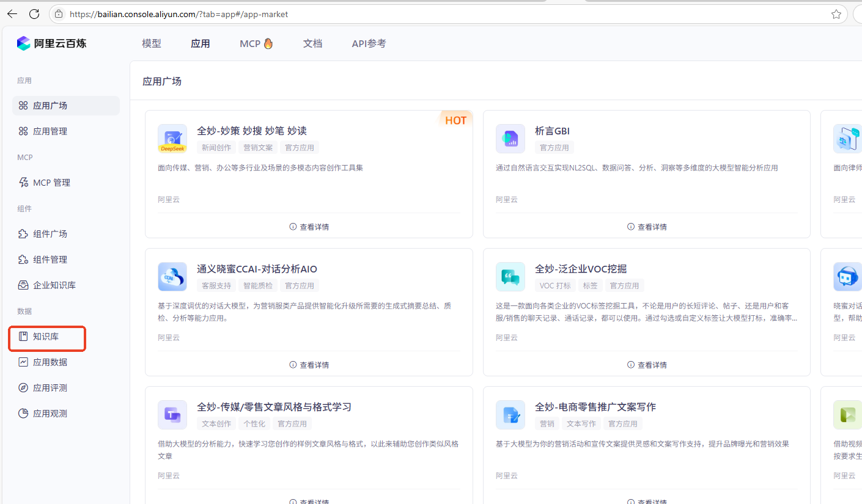The height and width of the screenshot is (504, 862).
Task: Click 全妙-妙策 妙搜 DeepSeek app icon
Action: tap(172, 139)
